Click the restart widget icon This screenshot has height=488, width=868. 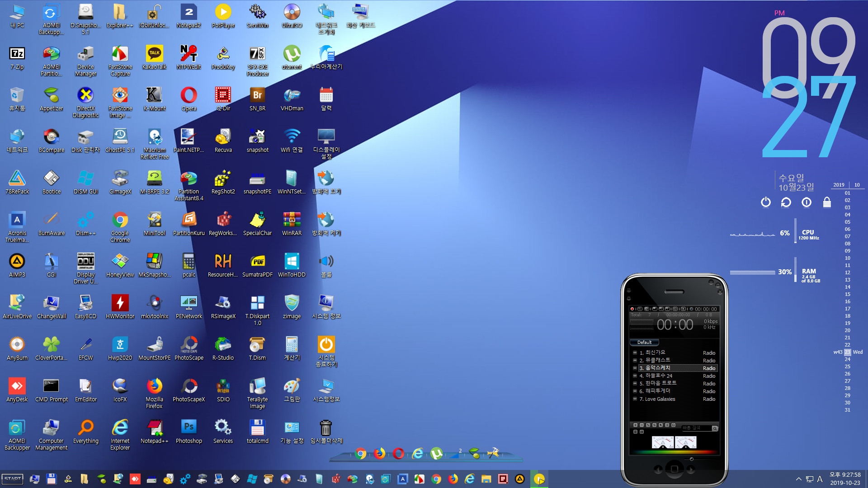point(786,202)
